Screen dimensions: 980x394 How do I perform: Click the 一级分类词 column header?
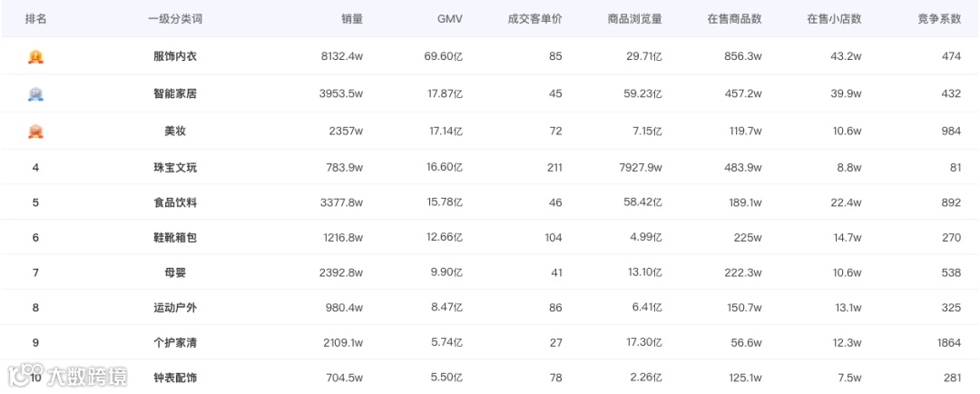175,19
